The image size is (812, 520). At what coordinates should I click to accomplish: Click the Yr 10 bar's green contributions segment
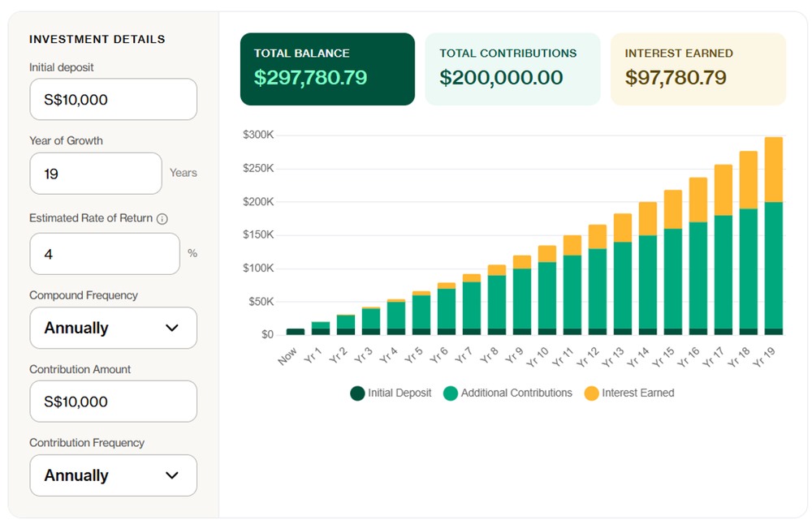click(x=546, y=295)
